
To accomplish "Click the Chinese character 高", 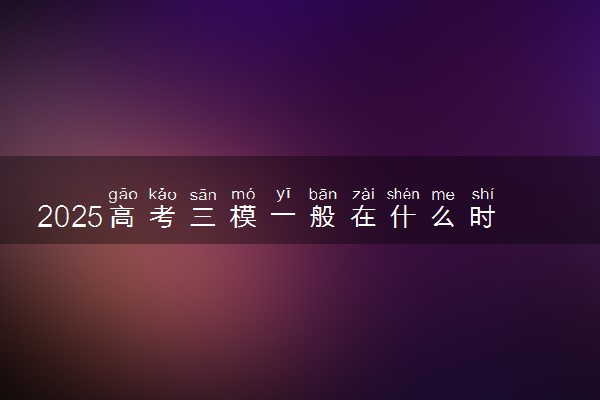I will point(122,217).
